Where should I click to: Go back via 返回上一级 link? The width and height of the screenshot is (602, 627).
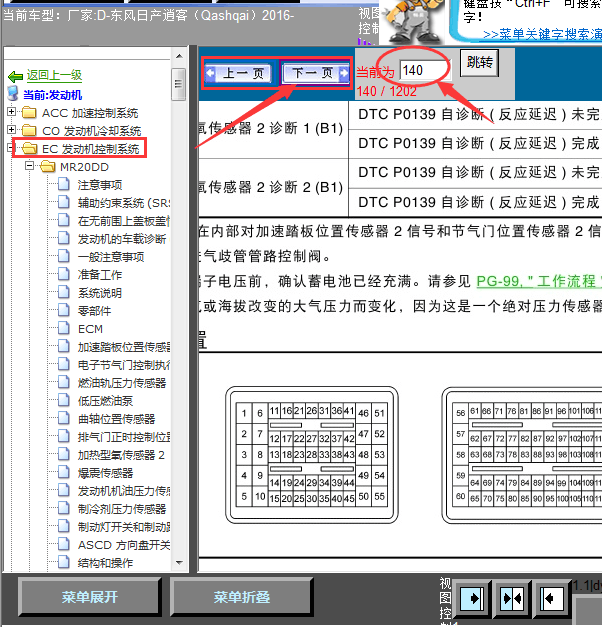(x=54, y=75)
